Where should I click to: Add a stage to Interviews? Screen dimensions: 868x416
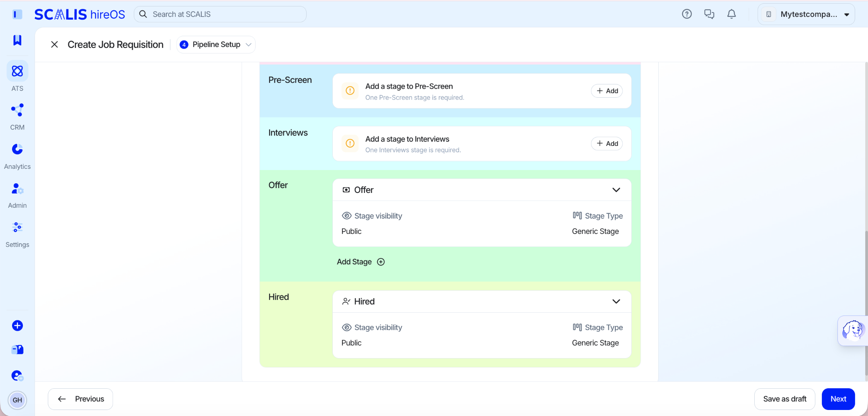tap(607, 143)
